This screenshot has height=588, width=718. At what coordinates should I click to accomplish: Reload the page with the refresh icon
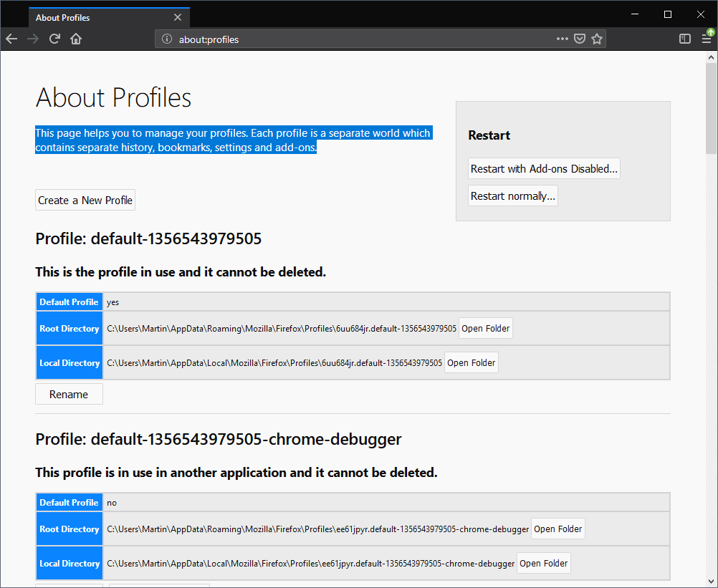(54, 39)
